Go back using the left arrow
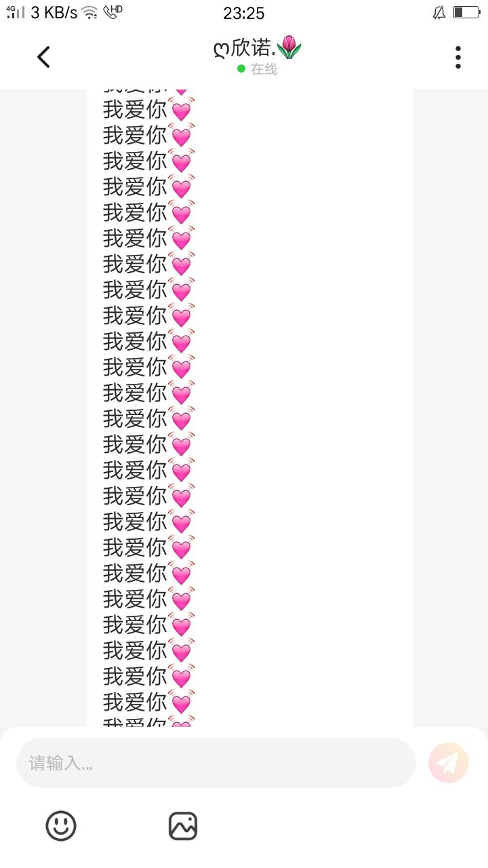This screenshot has height=868, width=488. point(43,57)
